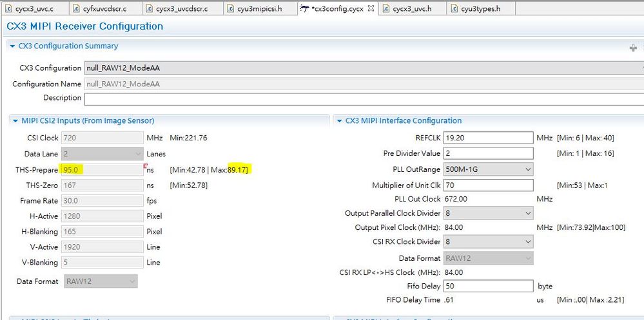Image resolution: width=644 pixels, height=320 pixels.
Task: Click the H-Blanking field
Action: 102,232
